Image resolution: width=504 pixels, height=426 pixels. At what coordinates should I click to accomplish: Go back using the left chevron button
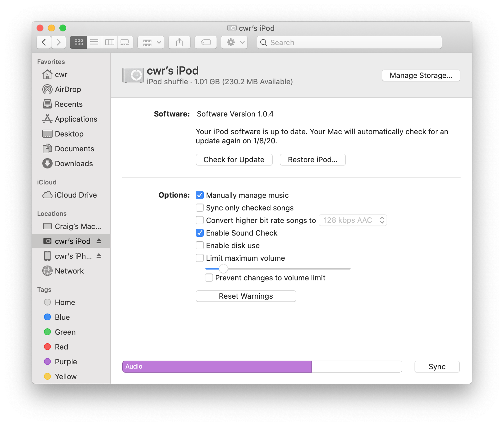tap(44, 43)
